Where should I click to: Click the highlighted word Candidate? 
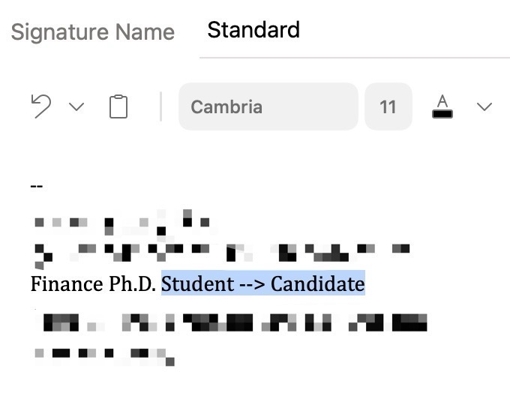coord(317,285)
